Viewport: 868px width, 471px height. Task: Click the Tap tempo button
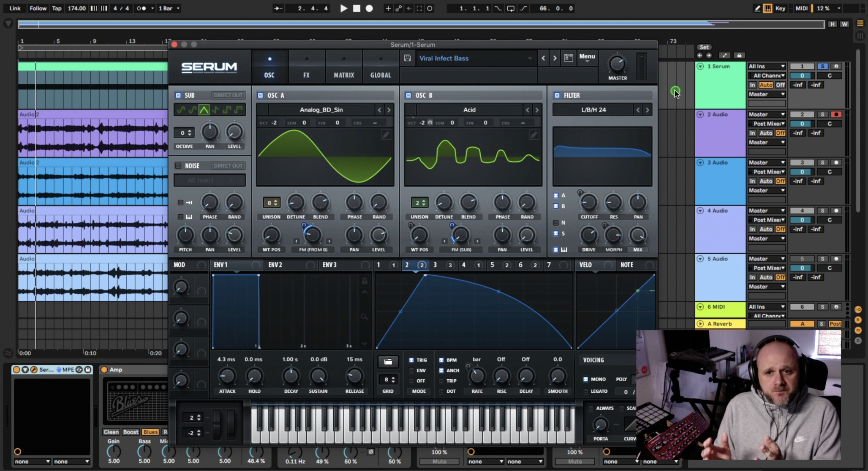coord(57,8)
